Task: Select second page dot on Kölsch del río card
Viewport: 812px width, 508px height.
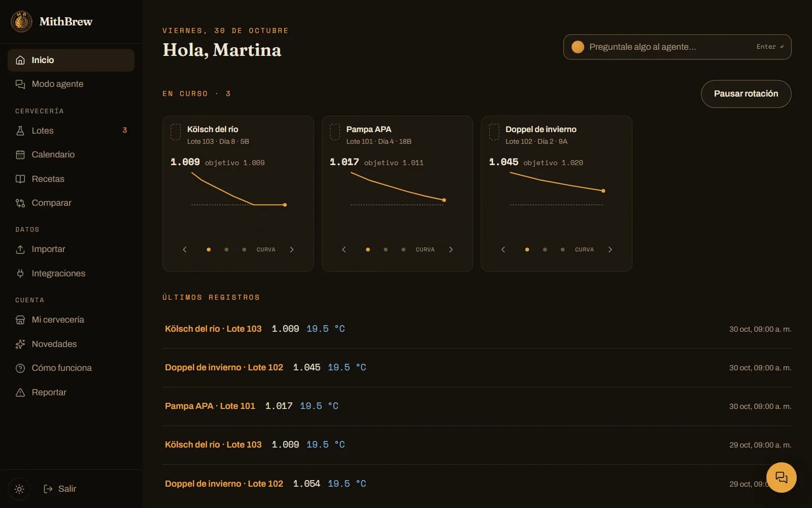Action: (226, 249)
